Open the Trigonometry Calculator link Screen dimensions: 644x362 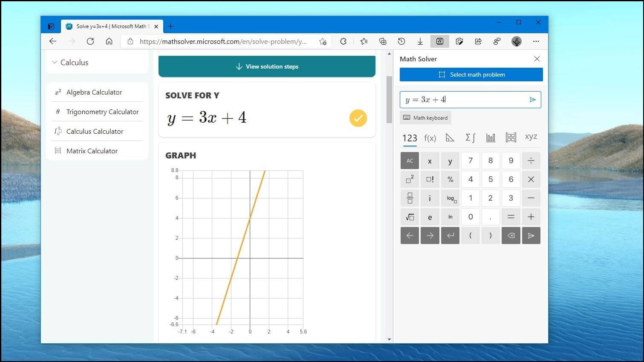click(x=102, y=112)
